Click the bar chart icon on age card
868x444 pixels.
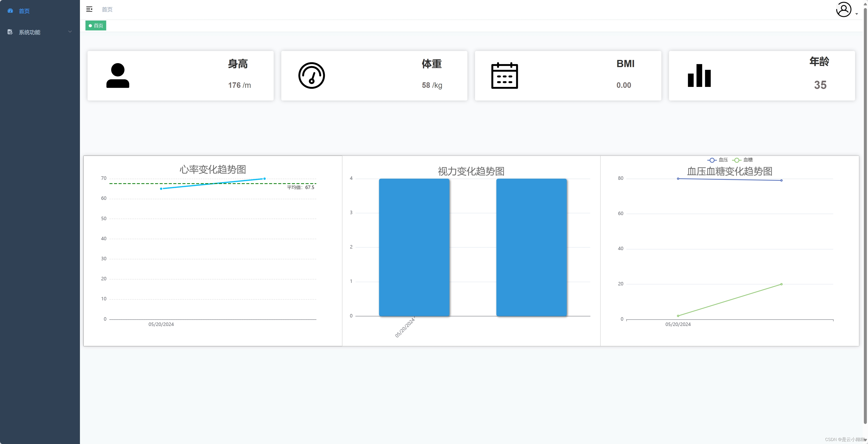point(699,76)
